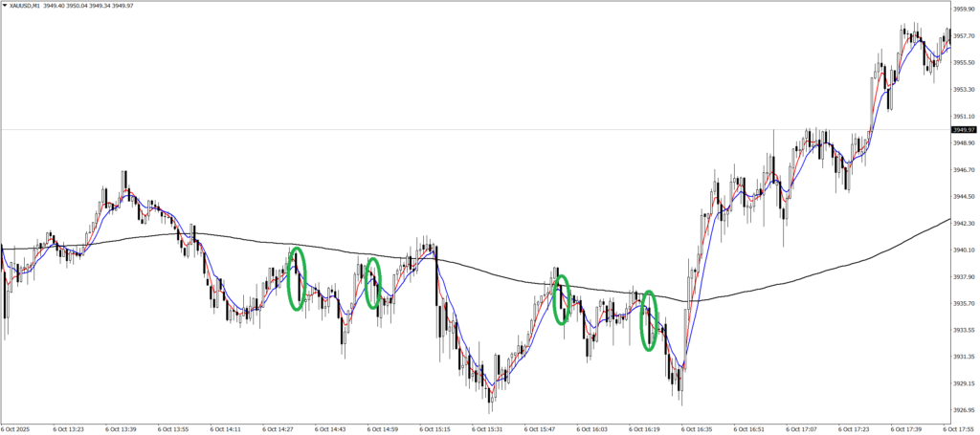Select the third green ellipse marker
980x435 pixels.
click(562, 299)
